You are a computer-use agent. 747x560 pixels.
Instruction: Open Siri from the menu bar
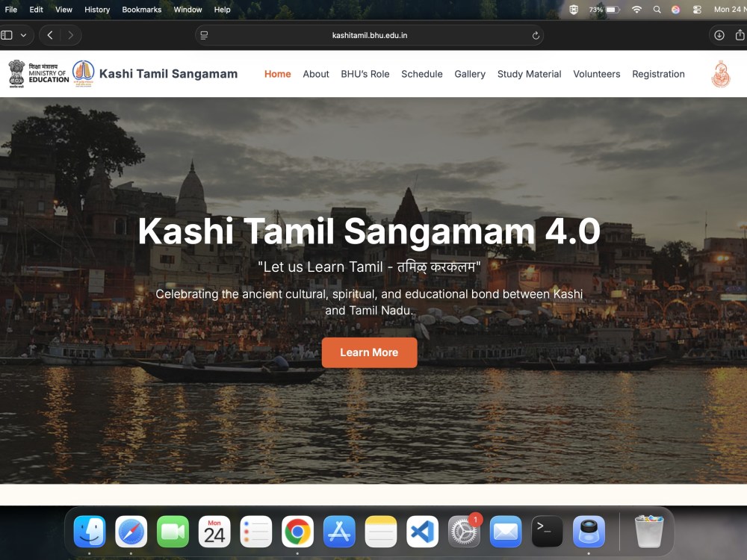coord(675,10)
